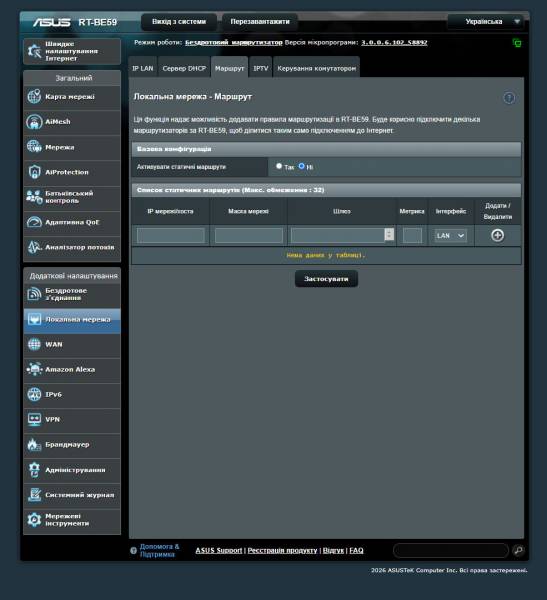
Task: Switch to the IPTV tab
Action: point(261,68)
